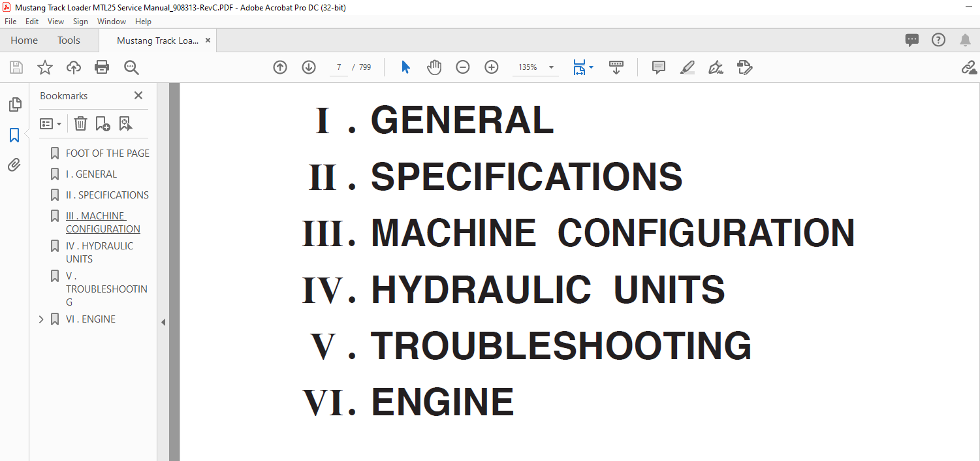Open the Edit menu
Screen dimensions: 980x461
pyautogui.click(x=32, y=22)
